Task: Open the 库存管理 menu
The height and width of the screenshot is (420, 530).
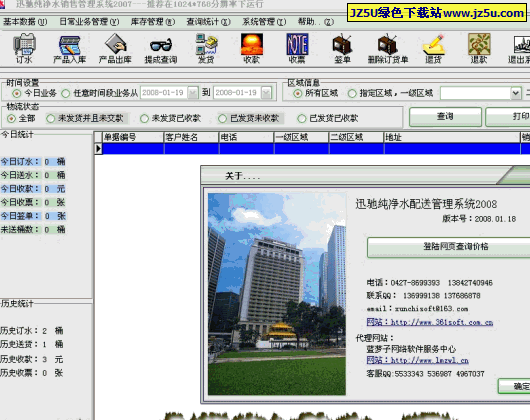Action: pyautogui.click(x=153, y=22)
